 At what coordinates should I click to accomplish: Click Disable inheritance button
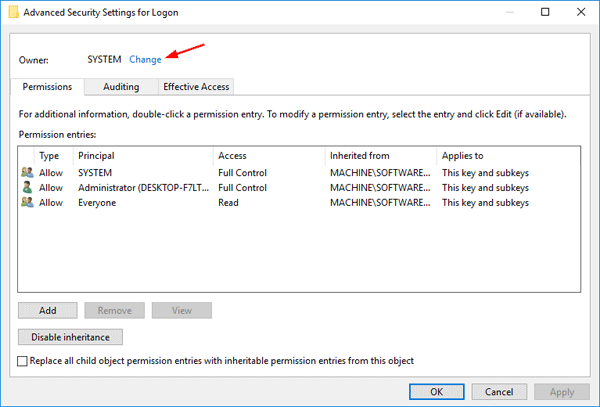[70, 338]
